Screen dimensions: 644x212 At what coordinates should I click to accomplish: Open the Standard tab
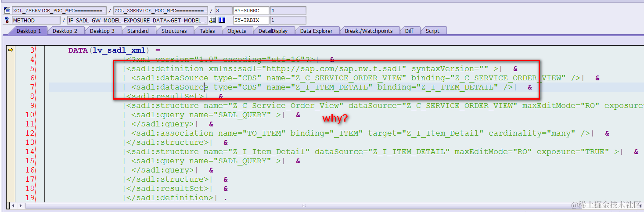pyautogui.click(x=138, y=31)
